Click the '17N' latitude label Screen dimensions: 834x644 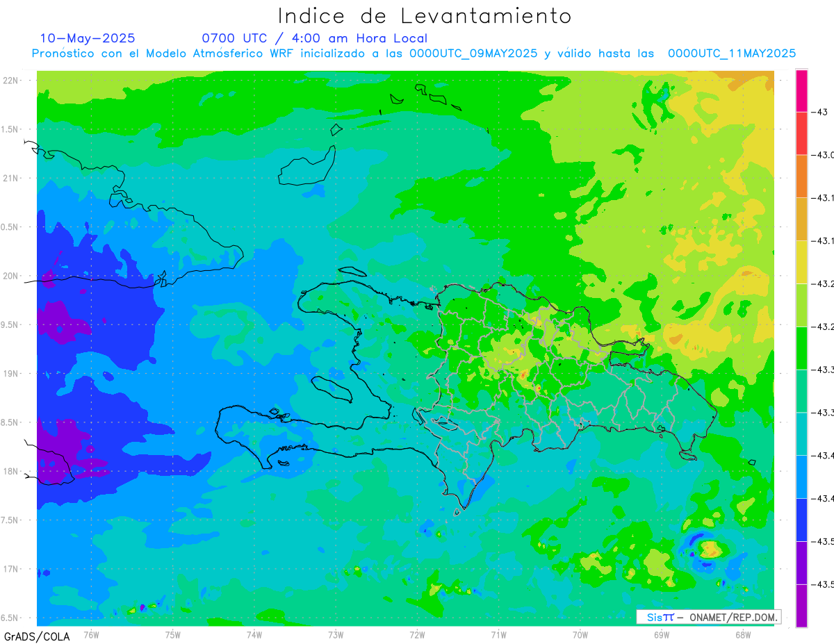(10, 569)
